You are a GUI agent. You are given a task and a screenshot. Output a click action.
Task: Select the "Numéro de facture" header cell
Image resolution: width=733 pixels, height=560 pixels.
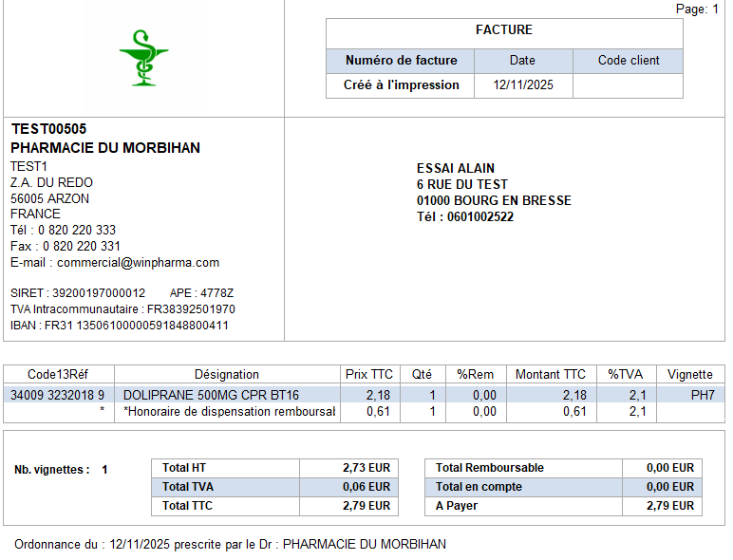pyautogui.click(x=401, y=61)
